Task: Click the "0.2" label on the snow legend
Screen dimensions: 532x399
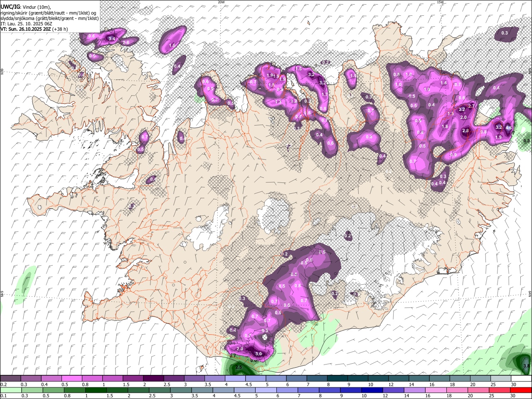Action: pos(3,384)
